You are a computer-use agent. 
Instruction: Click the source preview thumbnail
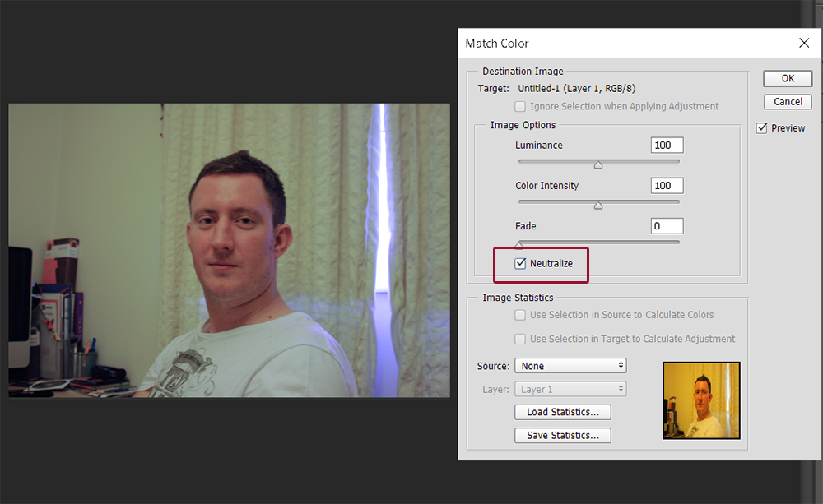pos(701,400)
